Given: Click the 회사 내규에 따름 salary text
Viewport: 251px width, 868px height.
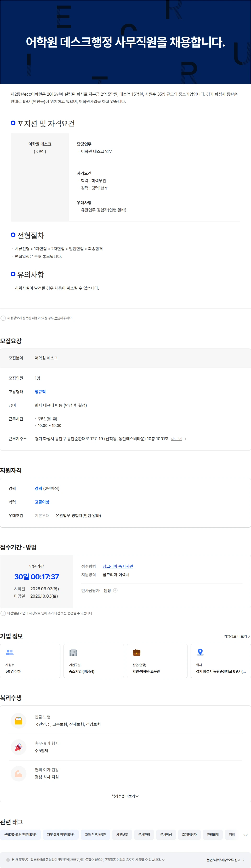Looking at the screenshot, I should (61, 405).
